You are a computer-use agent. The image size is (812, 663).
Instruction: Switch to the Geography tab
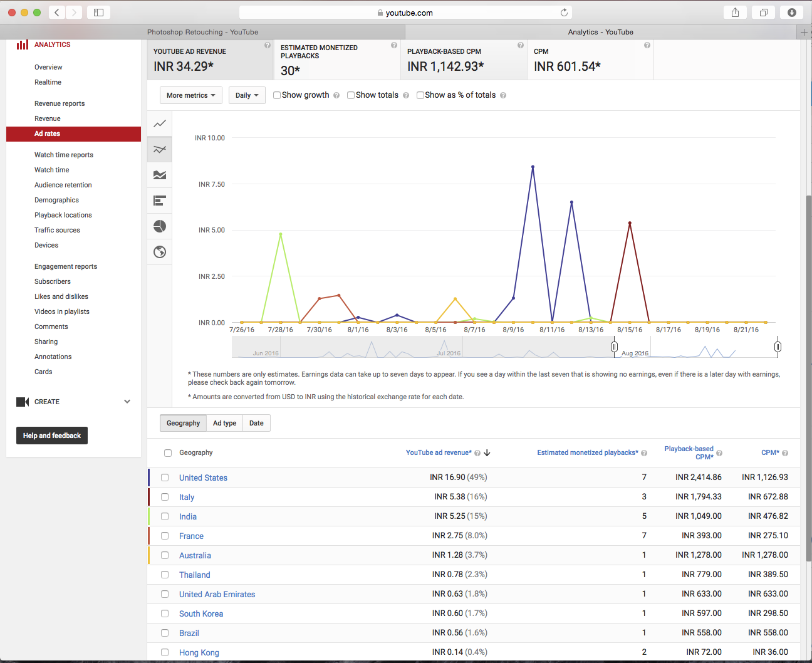[x=183, y=423]
